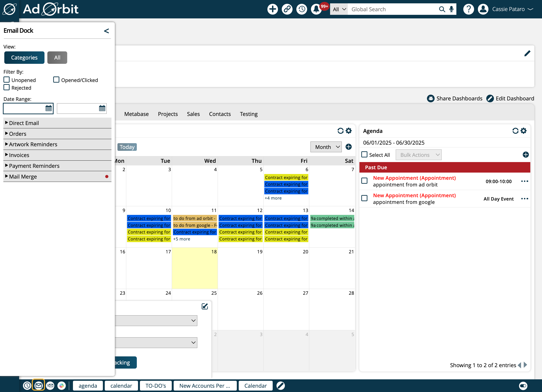The width and height of the screenshot is (542, 392).
Task: Edit bottom dock shortcuts pencil icon
Action: 281,385
